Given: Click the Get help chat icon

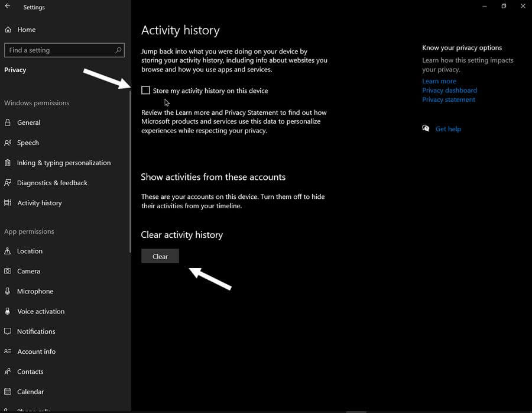Looking at the screenshot, I should (426, 128).
